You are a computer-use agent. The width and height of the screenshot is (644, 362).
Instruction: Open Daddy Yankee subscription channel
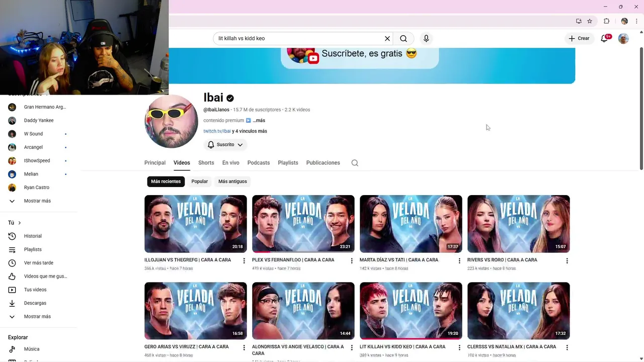(x=38, y=121)
